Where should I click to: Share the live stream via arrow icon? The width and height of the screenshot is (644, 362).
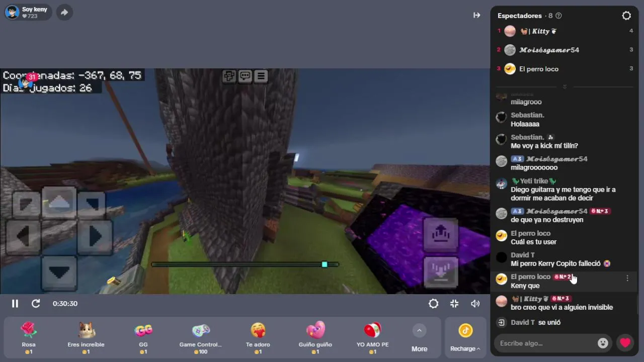[x=64, y=13]
